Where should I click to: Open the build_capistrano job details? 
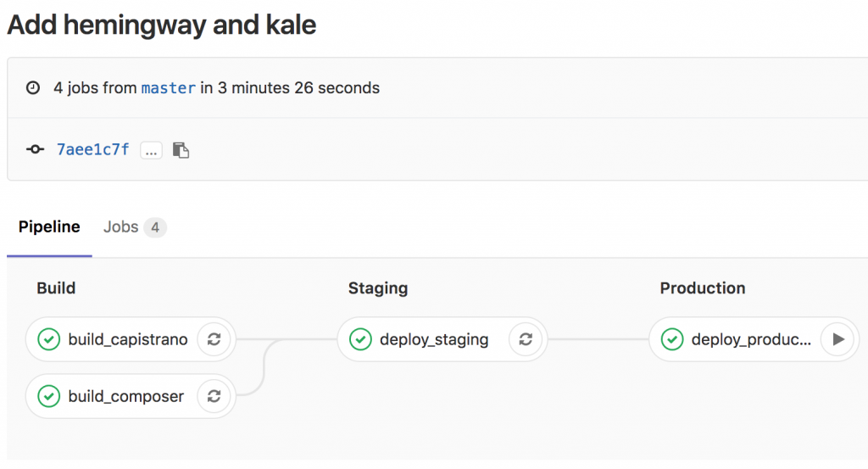click(x=128, y=339)
